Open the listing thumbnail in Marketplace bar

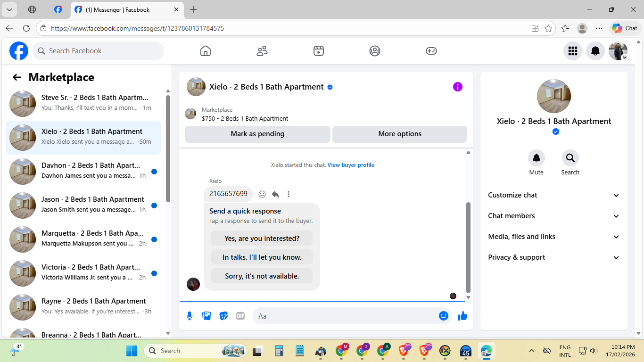190,114
